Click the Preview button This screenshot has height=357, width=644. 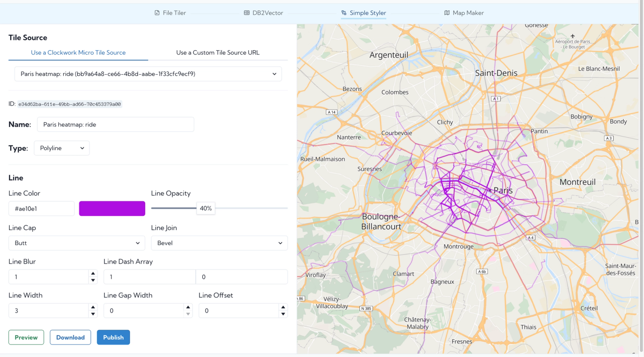click(x=26, y=337)
